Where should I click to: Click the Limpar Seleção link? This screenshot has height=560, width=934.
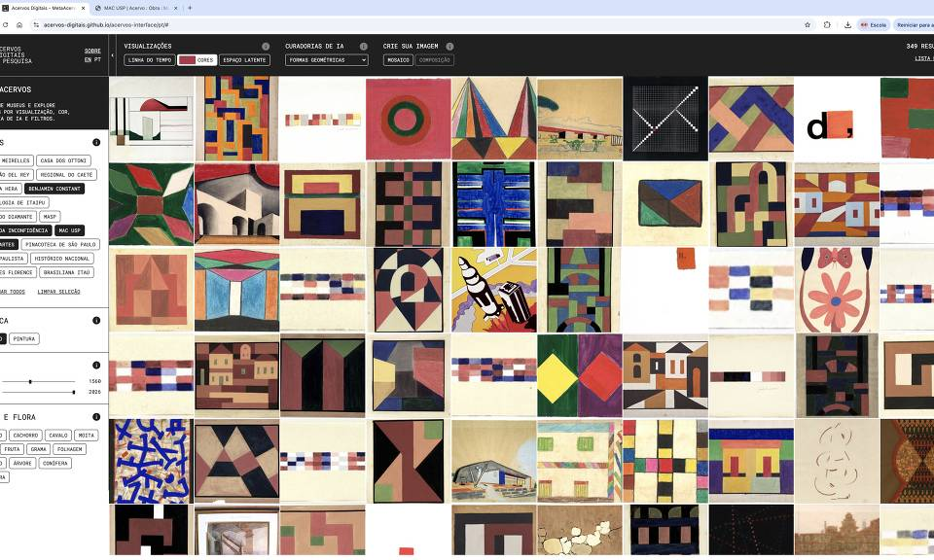[58, 292]
